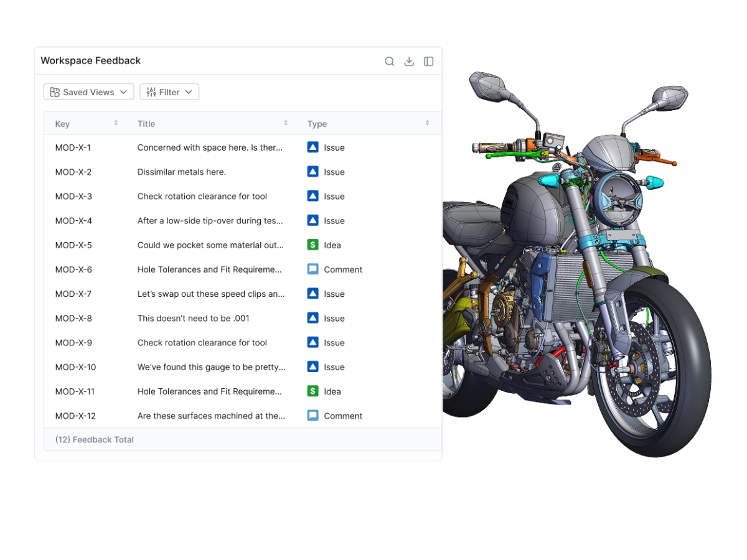Open 'Let's swap out these speed clips' feedback

[211, 294]
